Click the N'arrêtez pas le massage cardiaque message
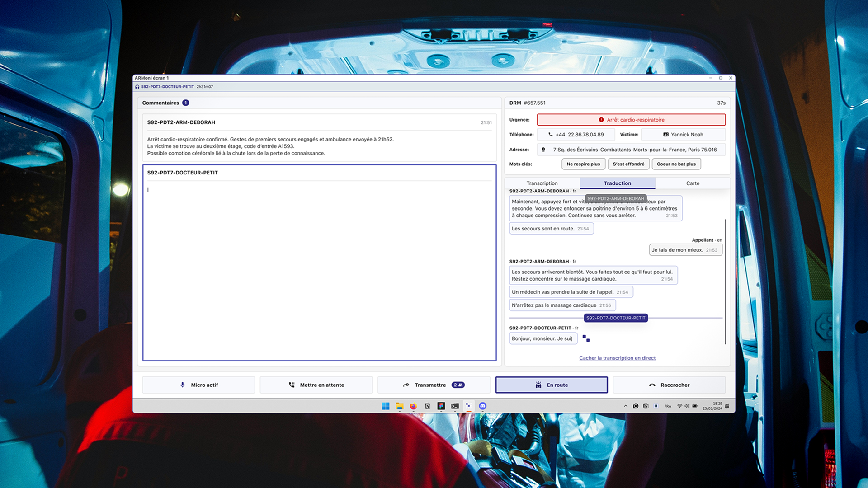The height and width of the screenshot is (488, 868). (562, 305)
